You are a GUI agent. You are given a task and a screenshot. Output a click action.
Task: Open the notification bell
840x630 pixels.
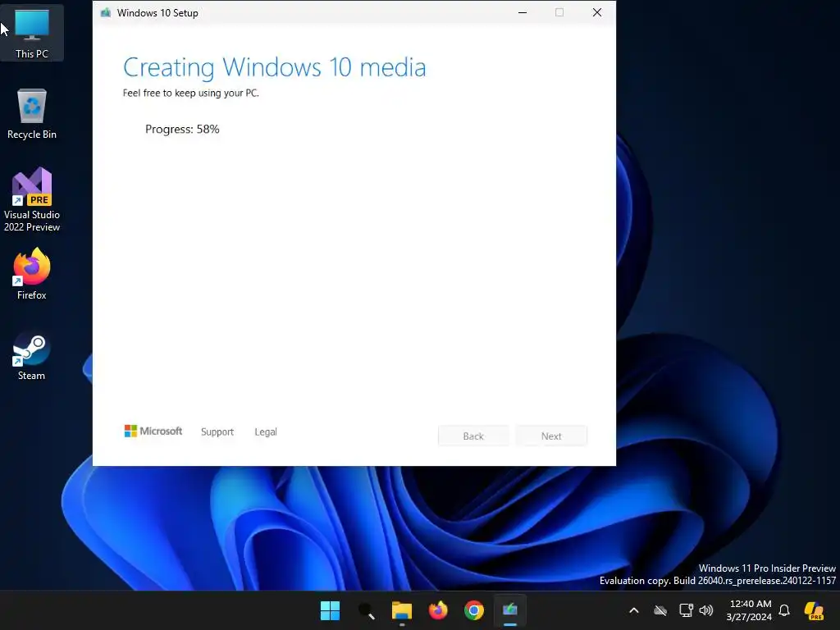pos(784,610)
